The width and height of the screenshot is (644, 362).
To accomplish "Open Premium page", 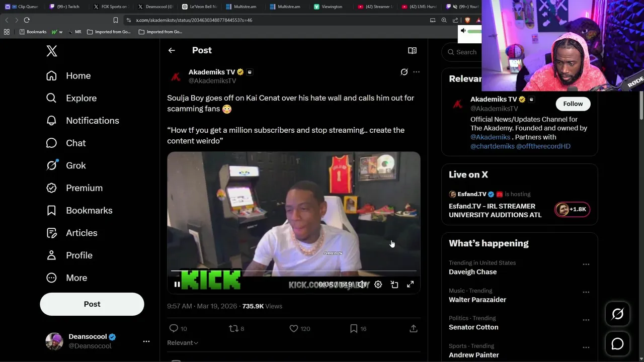I will 74,188.
